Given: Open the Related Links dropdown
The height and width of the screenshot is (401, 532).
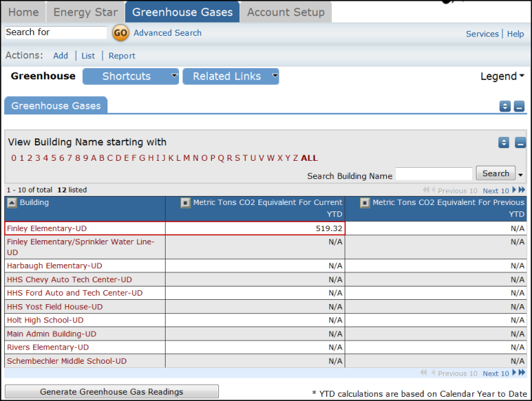Looking at the screenshot, I should tap(231, 76).
